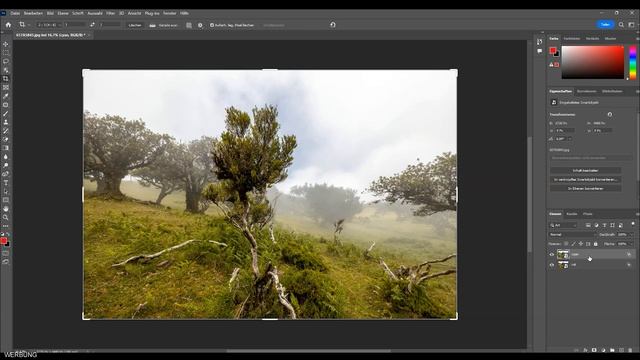Click the straighten (Gerade ausrichten) icon
Image resolution: width=640 pixels, height=360 pixels.
(x=152, y=25)
